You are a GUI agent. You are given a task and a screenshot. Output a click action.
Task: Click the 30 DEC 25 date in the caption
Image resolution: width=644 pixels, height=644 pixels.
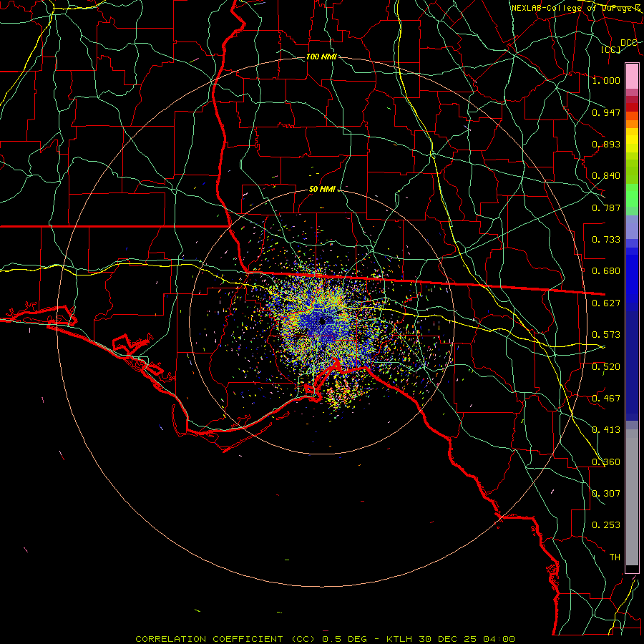(447, 639)
